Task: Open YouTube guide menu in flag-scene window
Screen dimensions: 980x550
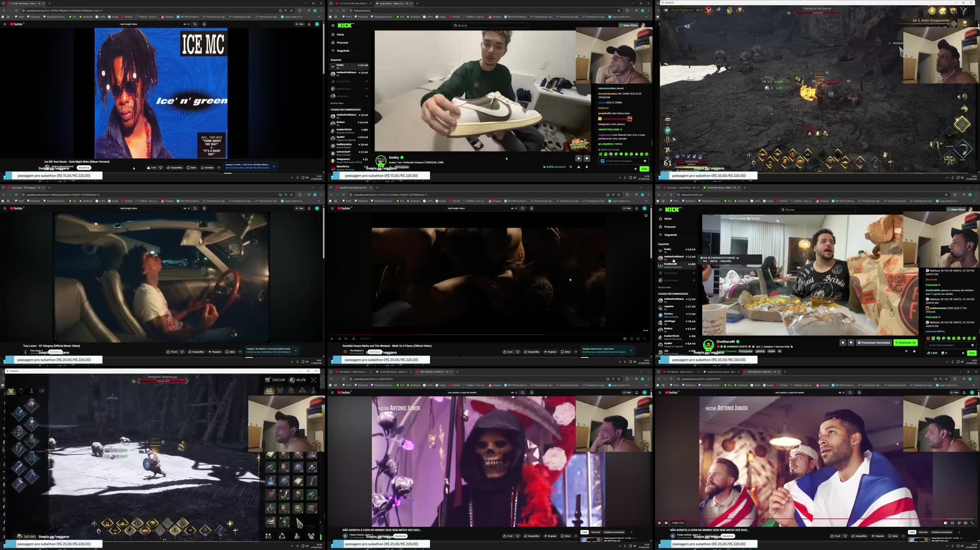Action: (x=660, y=392)
